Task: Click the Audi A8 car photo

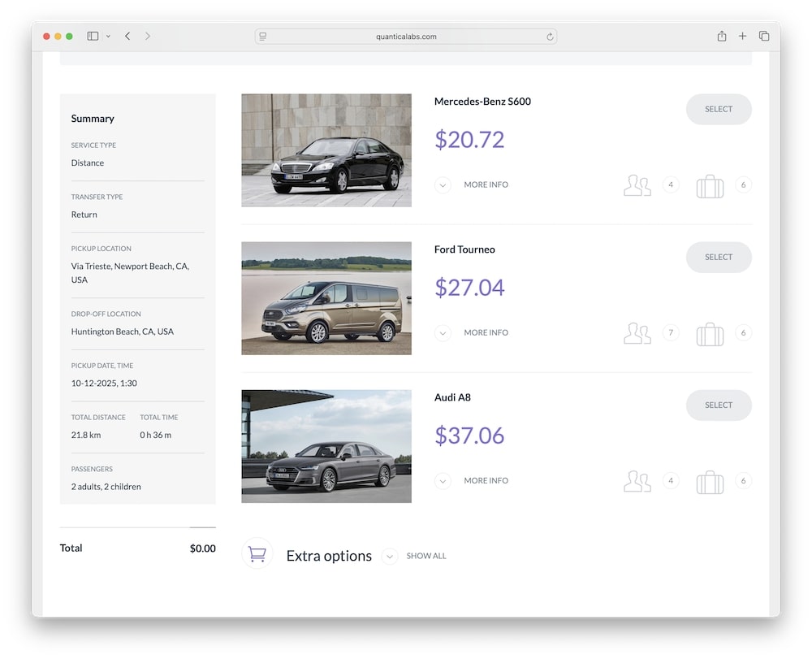Action: (326, 446)
